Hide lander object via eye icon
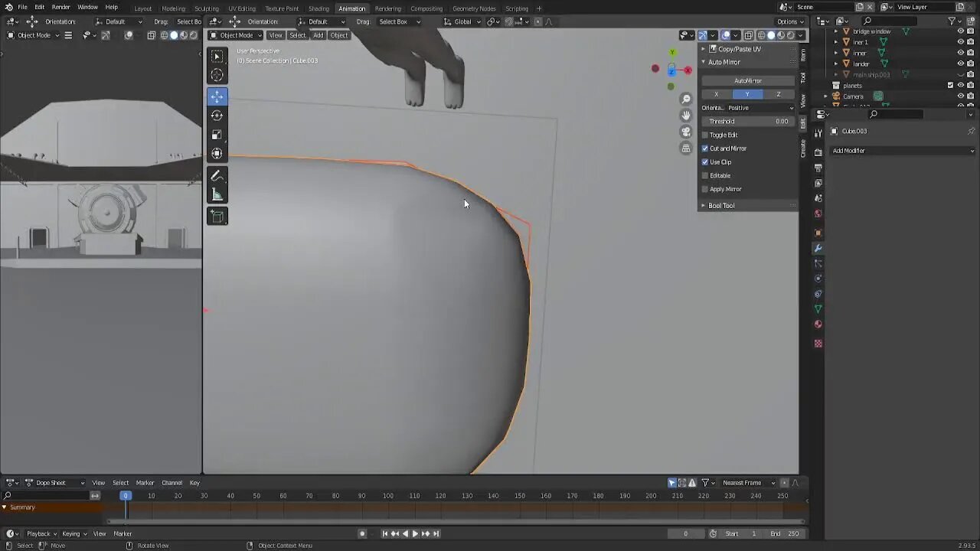The image size is (980, 551). [961, 64]
